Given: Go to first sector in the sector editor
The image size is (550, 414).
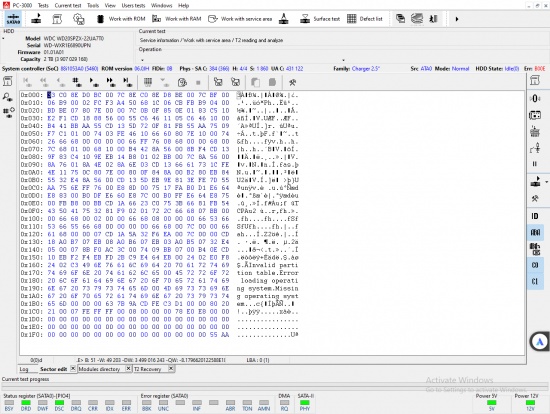Looking at the screenshot, I should tap(26, 82).
